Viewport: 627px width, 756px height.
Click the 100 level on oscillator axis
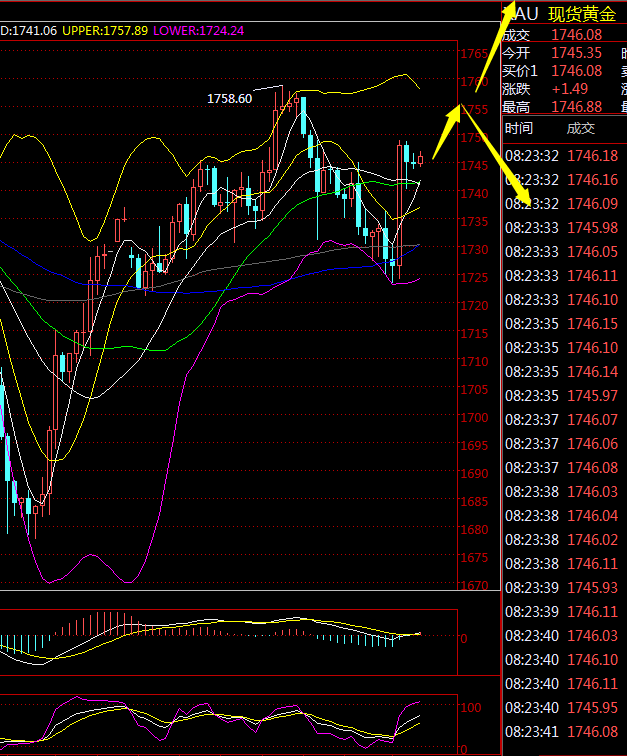coord(470,706)
